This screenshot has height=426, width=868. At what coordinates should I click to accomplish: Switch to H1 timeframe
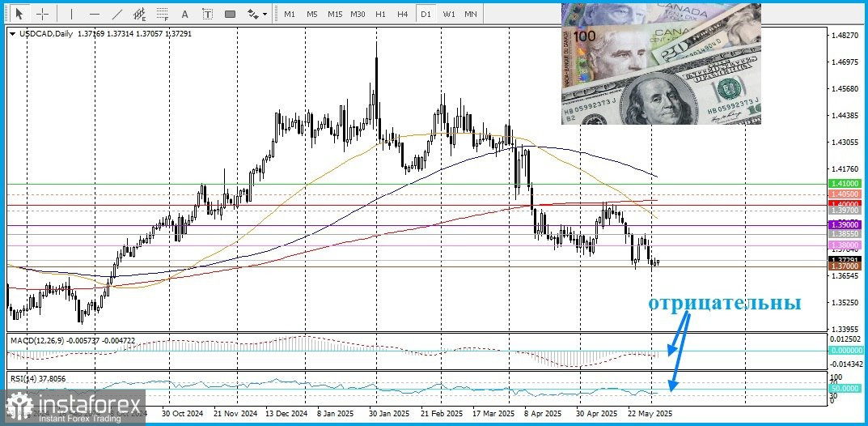[380, 14]
